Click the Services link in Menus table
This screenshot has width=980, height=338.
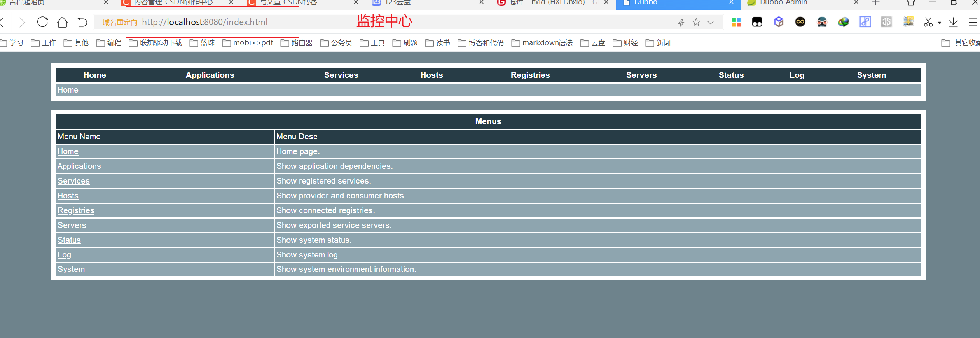[73, 181]
